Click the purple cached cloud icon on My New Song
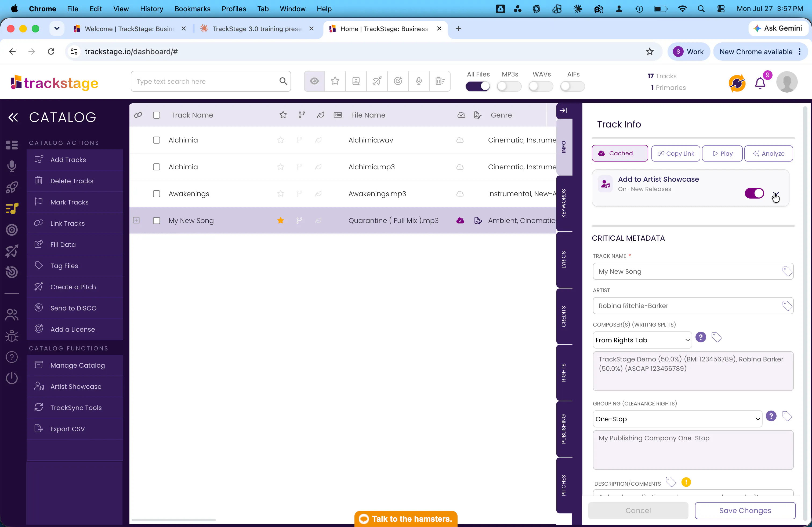The image size is (812, 527). 460,221
